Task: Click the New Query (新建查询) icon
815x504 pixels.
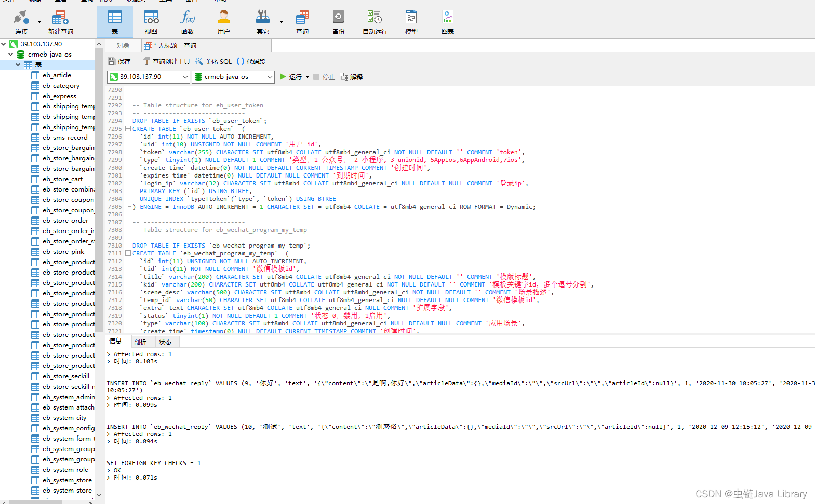Action: 60,22
